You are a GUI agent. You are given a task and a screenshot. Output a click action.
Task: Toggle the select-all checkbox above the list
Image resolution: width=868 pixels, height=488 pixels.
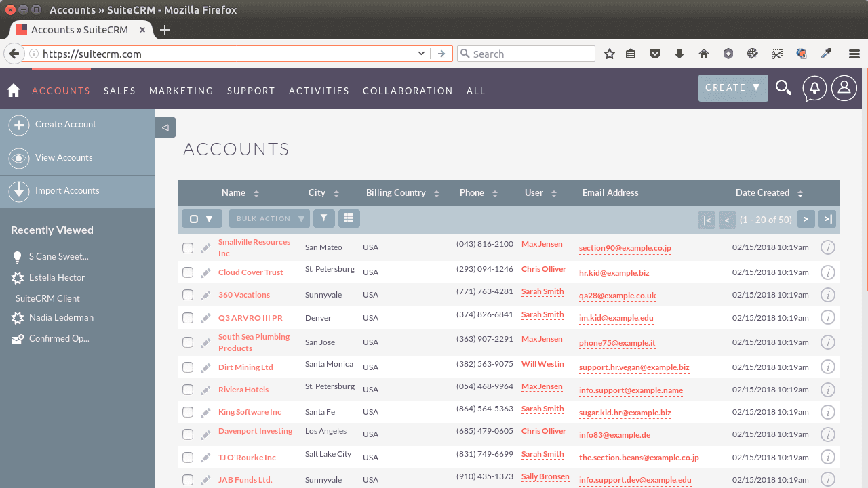click(193, 218)
